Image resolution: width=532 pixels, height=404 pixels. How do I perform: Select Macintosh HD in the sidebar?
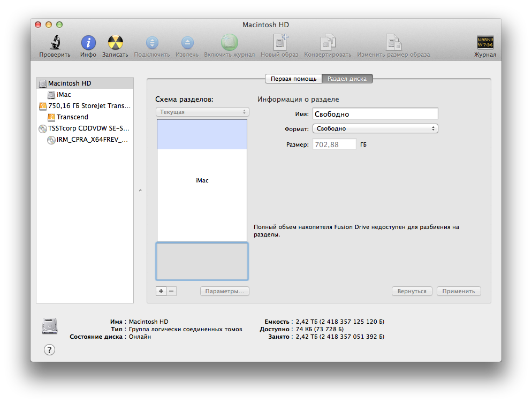tap(85, 83)
